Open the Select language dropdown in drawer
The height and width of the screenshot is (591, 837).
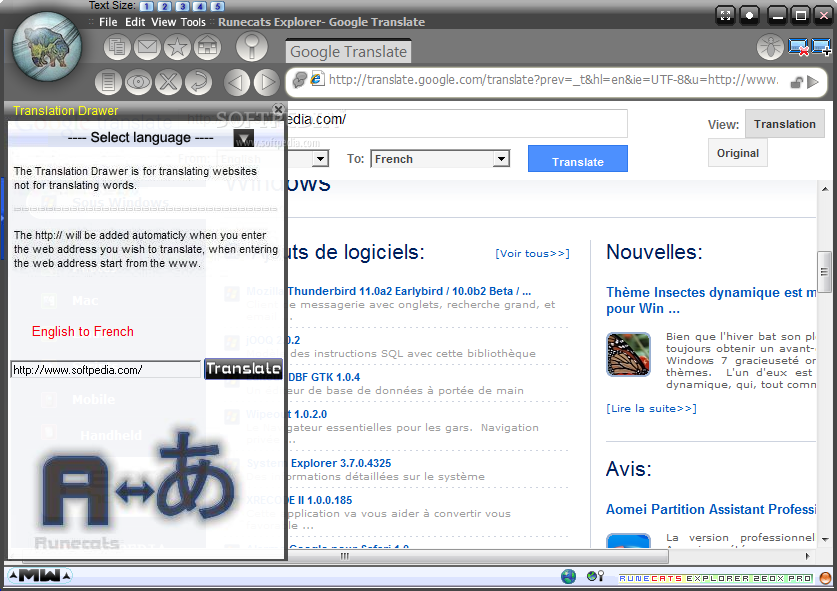coord(244,138)
